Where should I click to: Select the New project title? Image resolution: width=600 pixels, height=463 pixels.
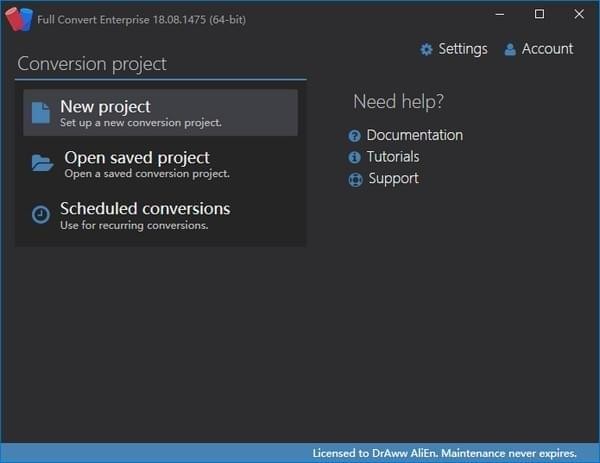tap(105, 107)
